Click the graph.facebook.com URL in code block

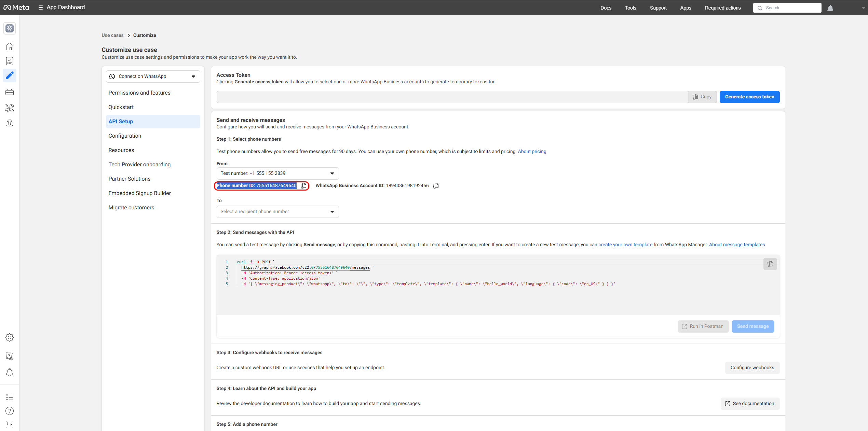tap(306, 268)
